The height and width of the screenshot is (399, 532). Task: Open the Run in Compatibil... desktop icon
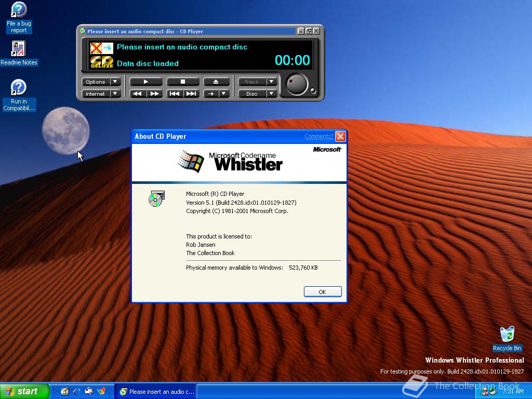pos(19,96)
